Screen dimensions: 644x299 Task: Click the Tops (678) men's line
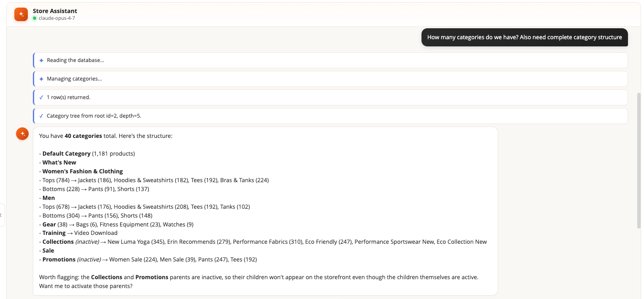coord(145,207)
